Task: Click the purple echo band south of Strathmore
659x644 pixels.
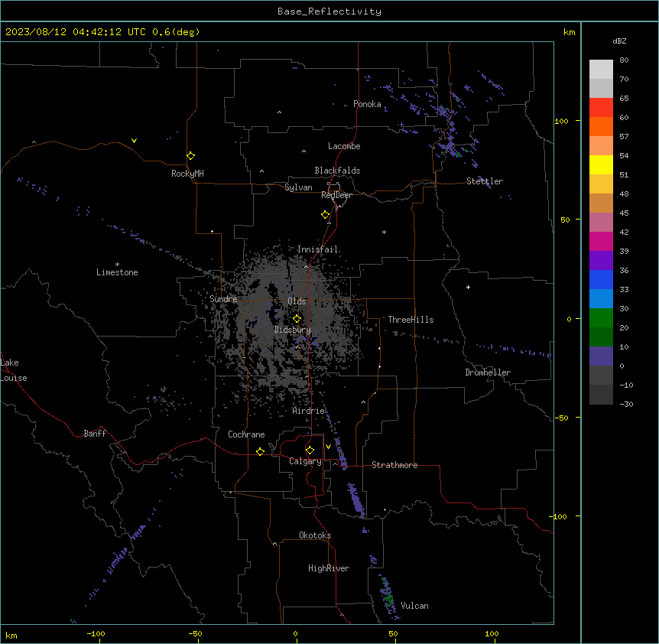Action: click(356, 500)
